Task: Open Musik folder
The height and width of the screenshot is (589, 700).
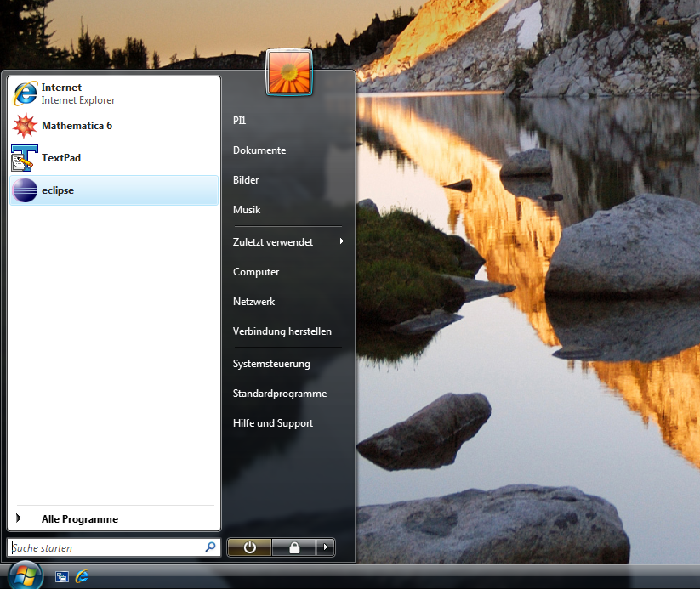Action: pyautogui.click(x=247, y=210)
